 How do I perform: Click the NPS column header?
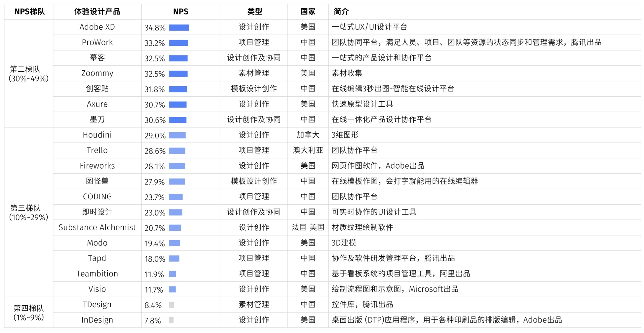(180, 12)
